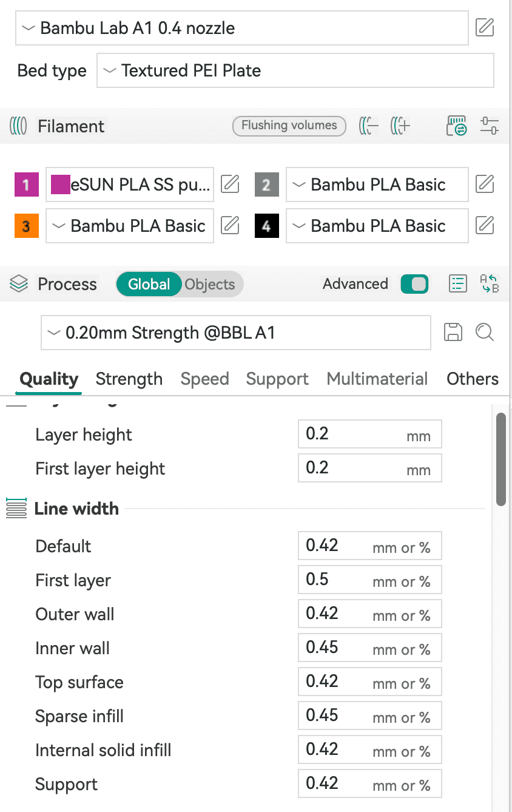This screenshot has width=512, height=812.
Task: Pick color for filament 4 swatch
Action: [x=266, y=226]
